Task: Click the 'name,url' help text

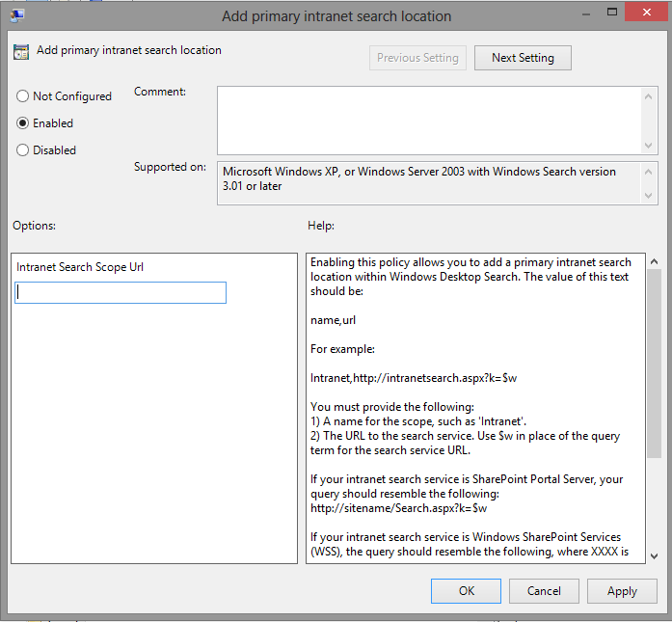Action: pos(333,320)
